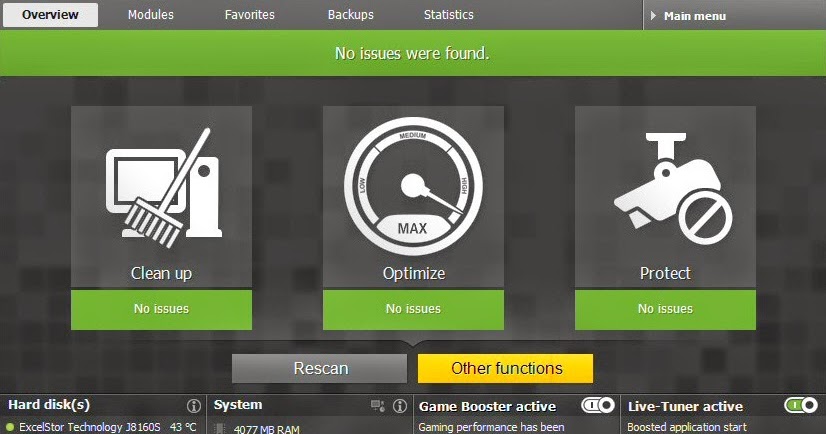The width and height of the screenshot is (826, 434).
Task: Open Hard disk(s) info icon
Action: coord(194,406)
